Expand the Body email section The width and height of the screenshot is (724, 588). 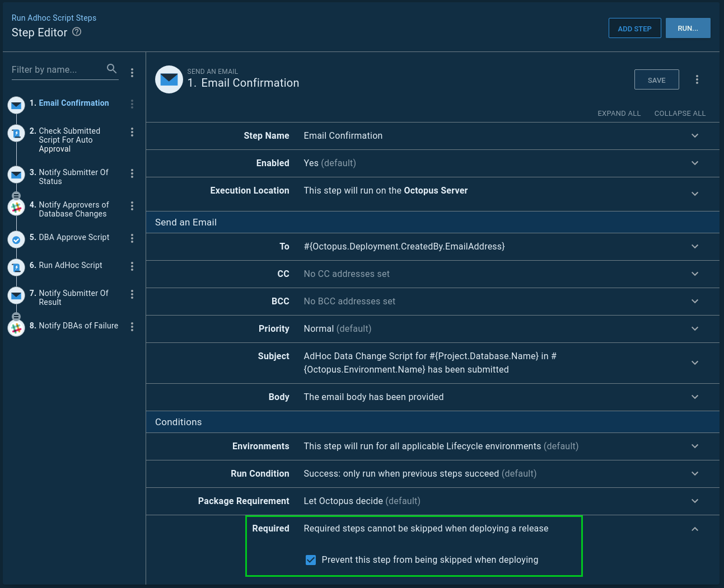(694, 397)
